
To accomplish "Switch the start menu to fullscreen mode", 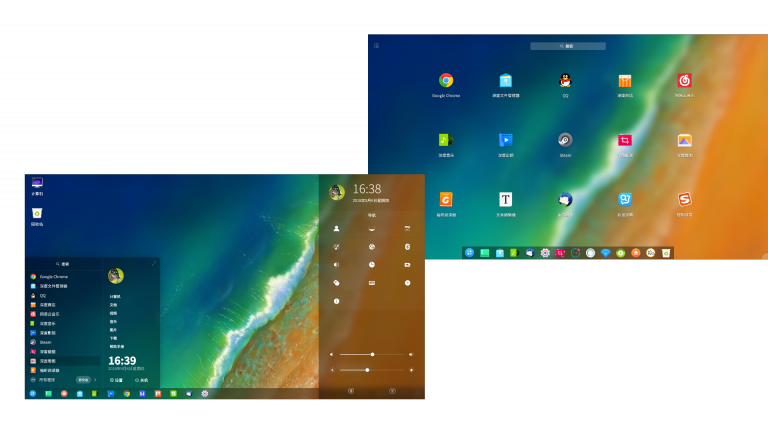I will pyautogui.click(x=154, y=263).
